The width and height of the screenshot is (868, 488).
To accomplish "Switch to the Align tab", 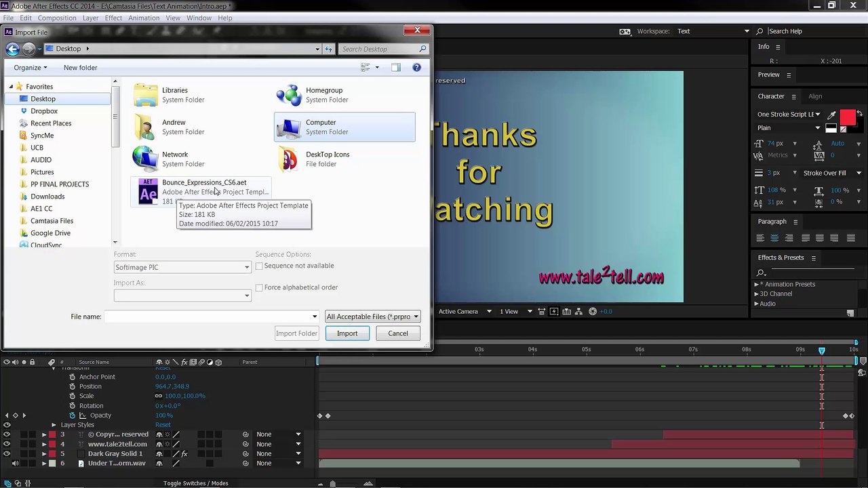I will pos(815,96).
